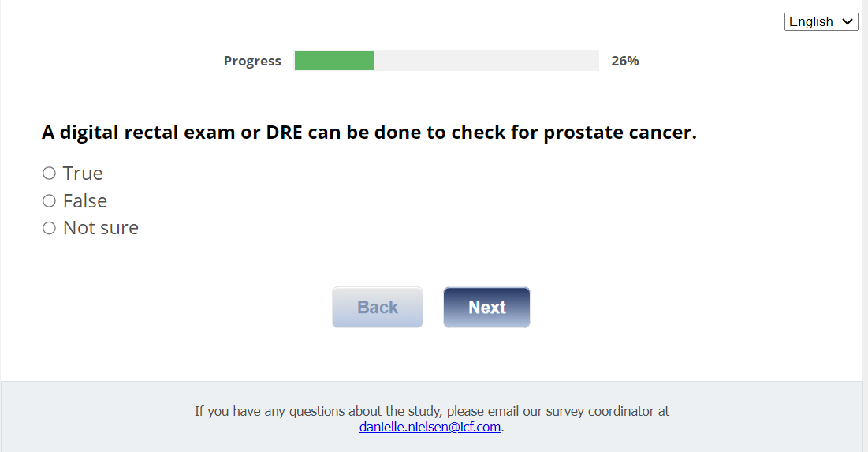Viewport: 868px width, 452px height.
Task: Click the question text about digital rectal exam
Action: [x=369, y=133]
